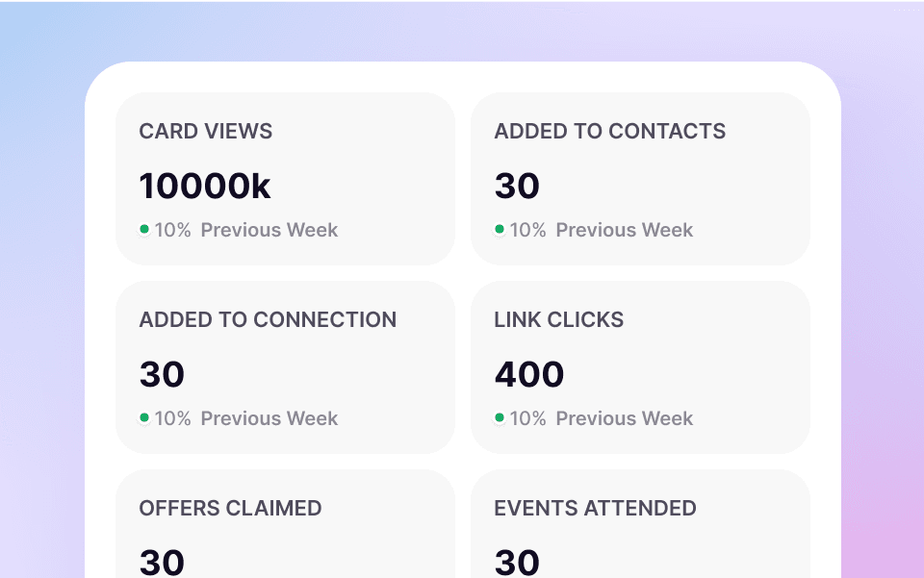Viewport: 924px width, 578px height.
Task: Select the Card Views metric card
Action: tap(285, 179)
